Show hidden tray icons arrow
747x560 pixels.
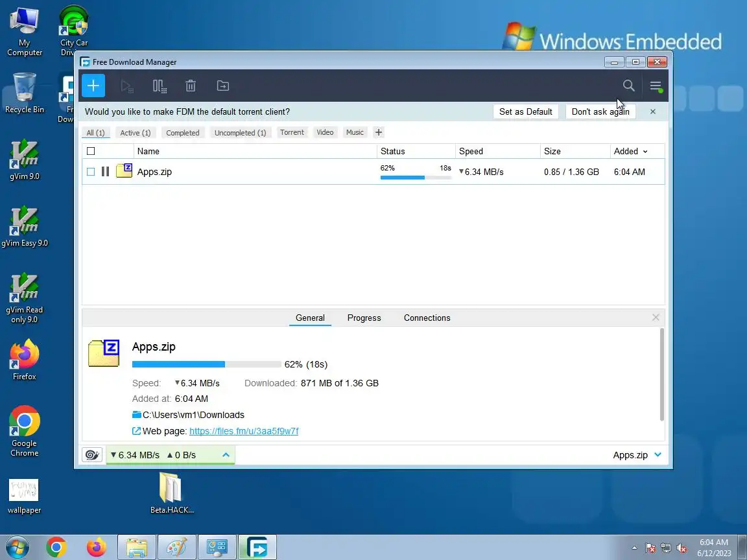pyautogui.click(x=634, y=548)
